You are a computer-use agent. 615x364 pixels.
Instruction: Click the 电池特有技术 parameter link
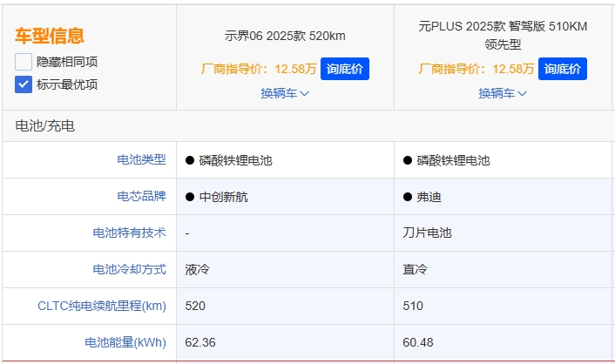coord(130,233)
